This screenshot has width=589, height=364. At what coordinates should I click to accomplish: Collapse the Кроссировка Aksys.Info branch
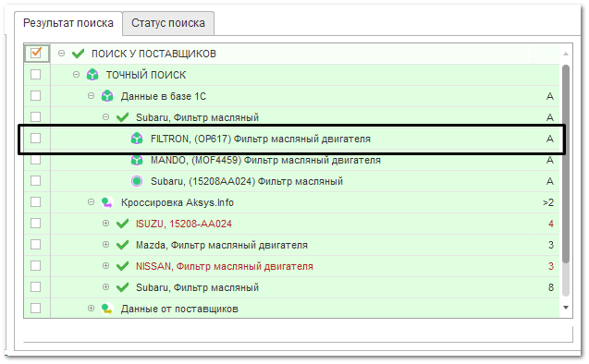[x=91, y=202]
